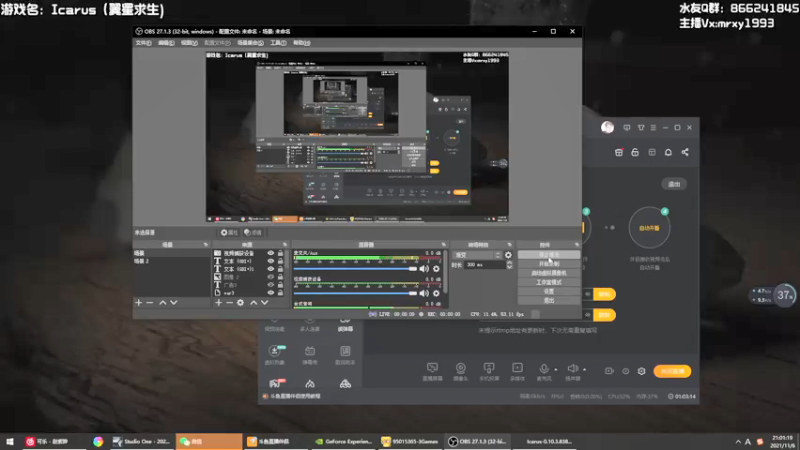Adjust the 视频捕获设备 volume slider
The image size is (800, 450).
click(356, 293)
